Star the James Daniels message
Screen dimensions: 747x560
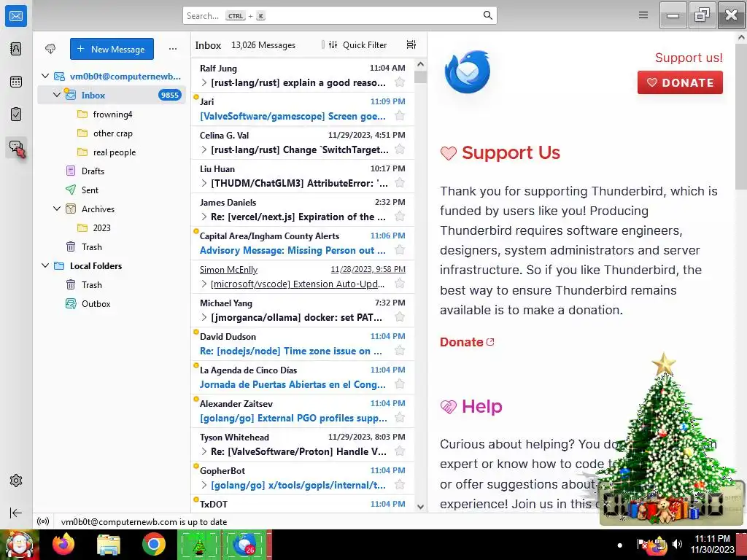pos(400,217)
